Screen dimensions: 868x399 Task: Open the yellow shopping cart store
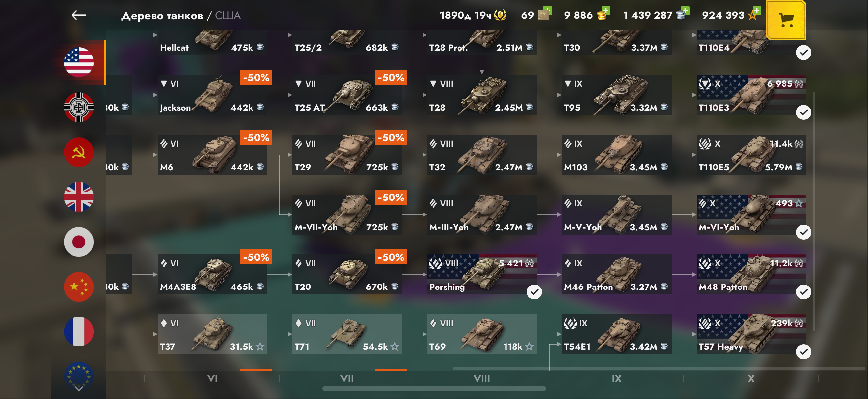(787, 19)
